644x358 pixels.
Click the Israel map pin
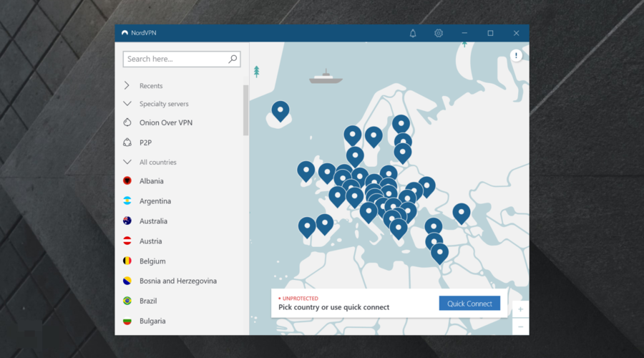click(x=439, y=253)
